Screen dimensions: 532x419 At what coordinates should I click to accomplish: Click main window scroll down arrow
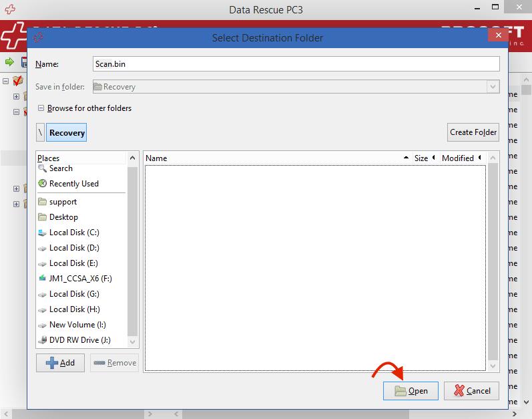526,402
